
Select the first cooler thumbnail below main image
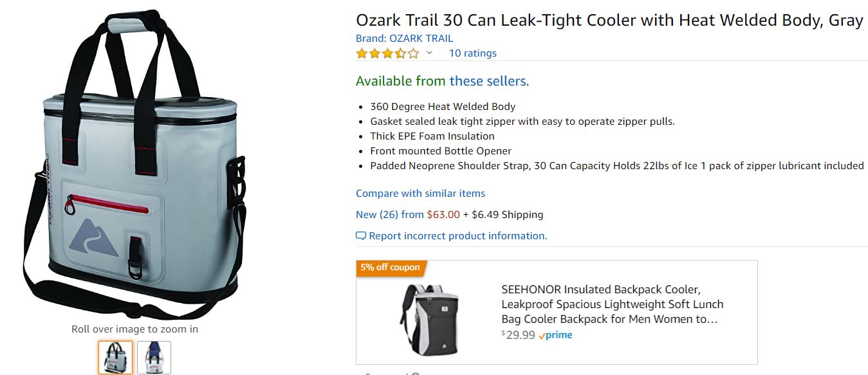tap(114, 358)
